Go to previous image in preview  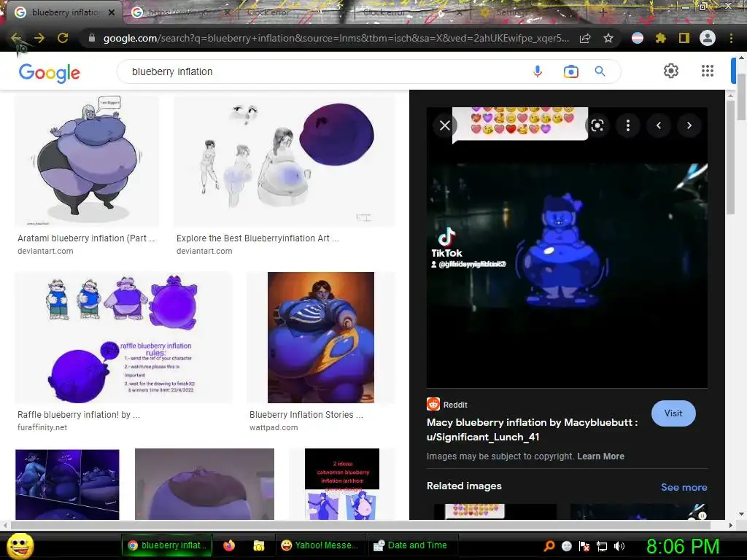(x=659, y=125)
